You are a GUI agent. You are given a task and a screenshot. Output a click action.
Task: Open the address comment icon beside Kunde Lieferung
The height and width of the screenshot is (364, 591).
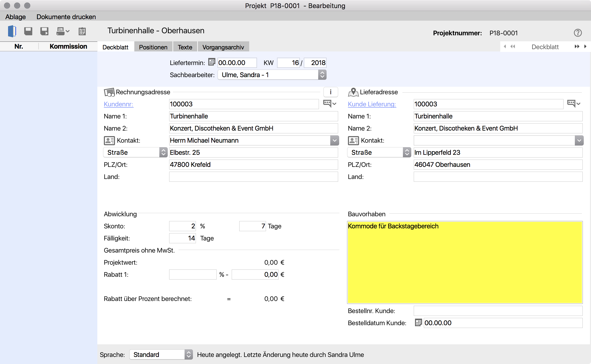click(574, 104)
